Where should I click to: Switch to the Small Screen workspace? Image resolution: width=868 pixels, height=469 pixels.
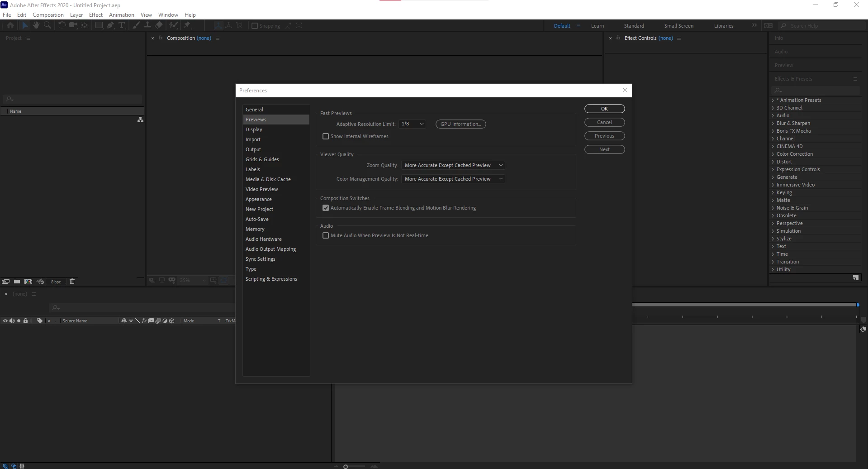pyautogui.click(x=678, y=26)
